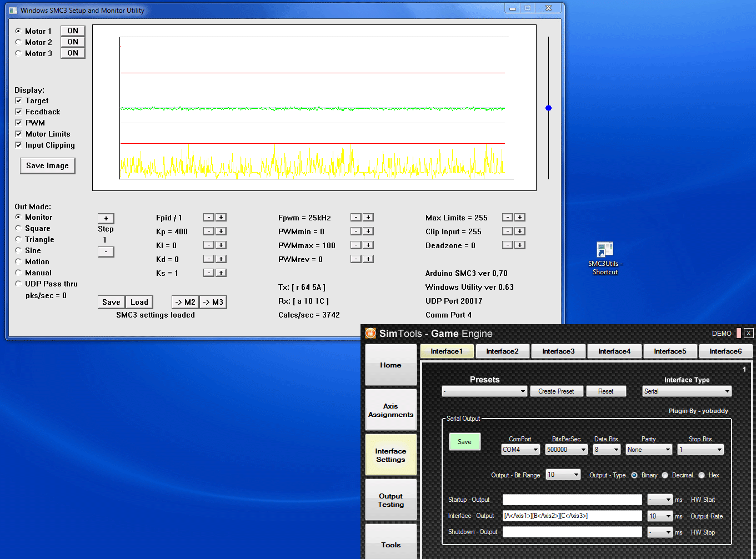Expand the Output Bit Range dropdown
The image size is (756, 559).
[x=563, y=475]
